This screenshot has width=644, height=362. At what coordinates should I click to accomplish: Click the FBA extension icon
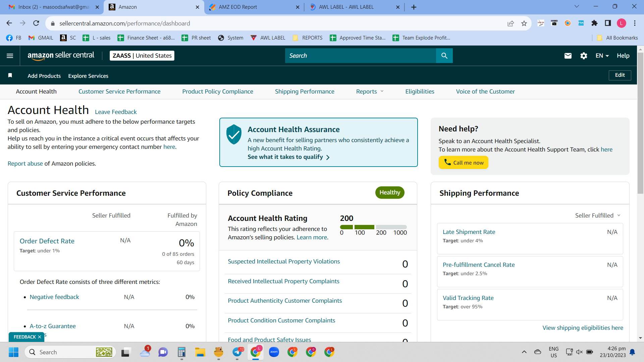[581, 23]
